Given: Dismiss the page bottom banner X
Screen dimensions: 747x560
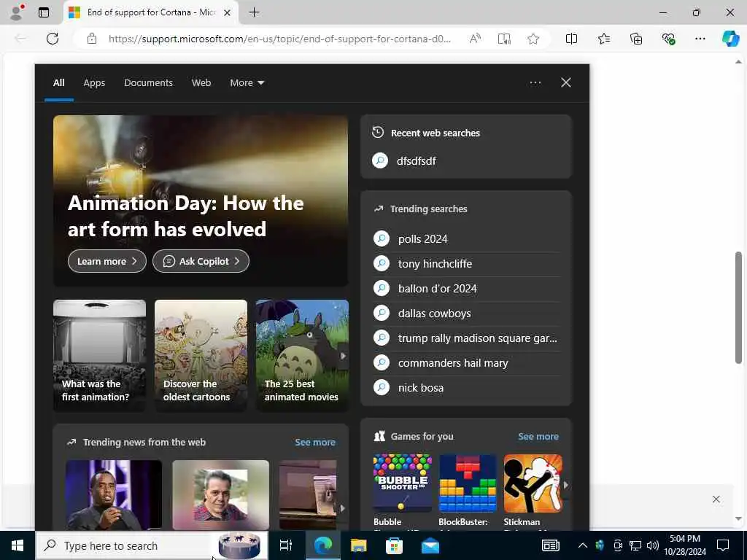Looking at the screenshot, I should point(716,499).
